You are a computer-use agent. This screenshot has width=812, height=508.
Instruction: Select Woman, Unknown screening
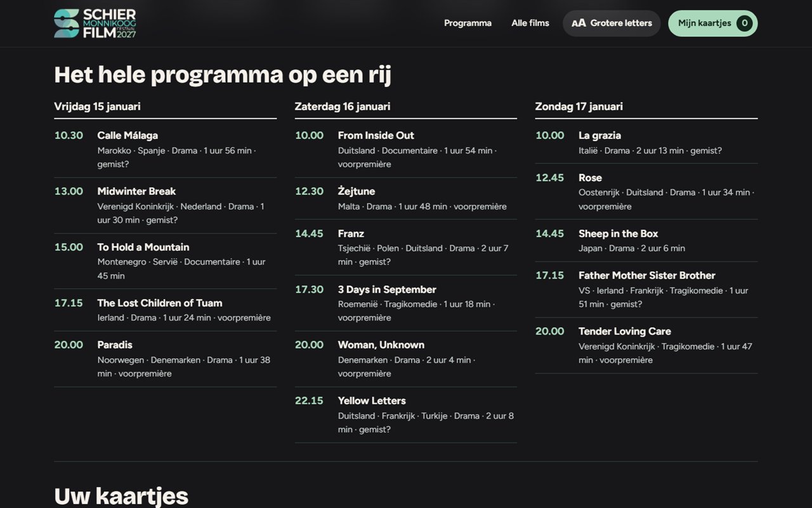[381, 345]
